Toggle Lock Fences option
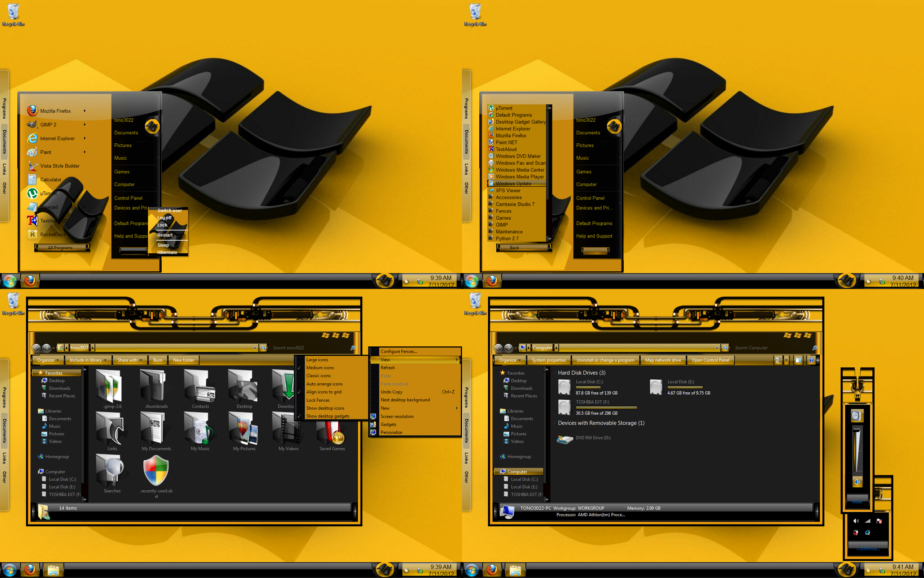The width and height of the screenshot is (924, 578). coord(318,400)
